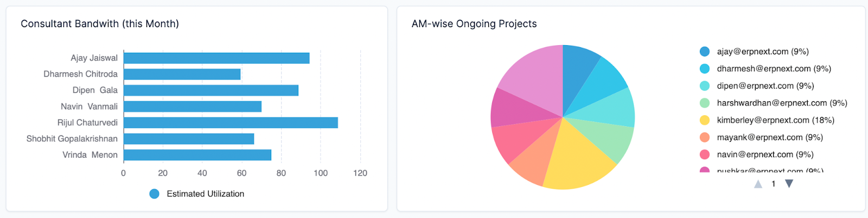Image resolution: width=868 pixels, height=218 pixels.
Task: Click mayank@erpnext.com legend label
Action: pos(770,138)
